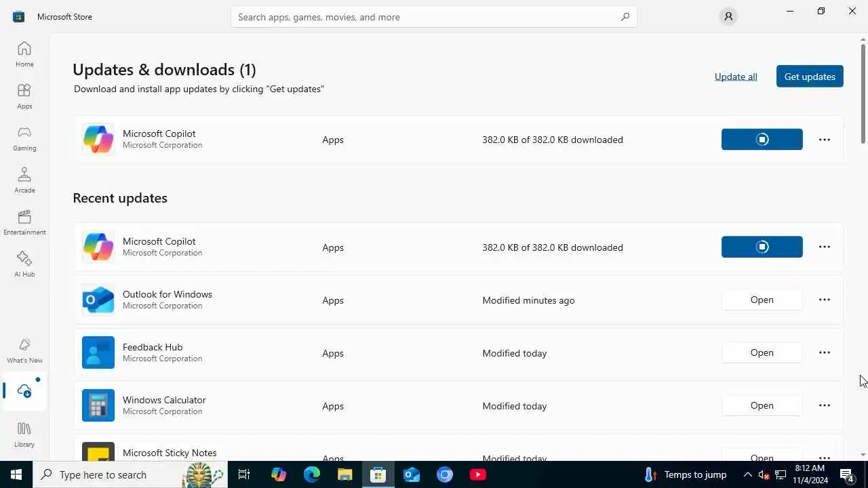Select the Downloads cloud icon in sidebar
868x488 pixels.
tap(24, 391)
